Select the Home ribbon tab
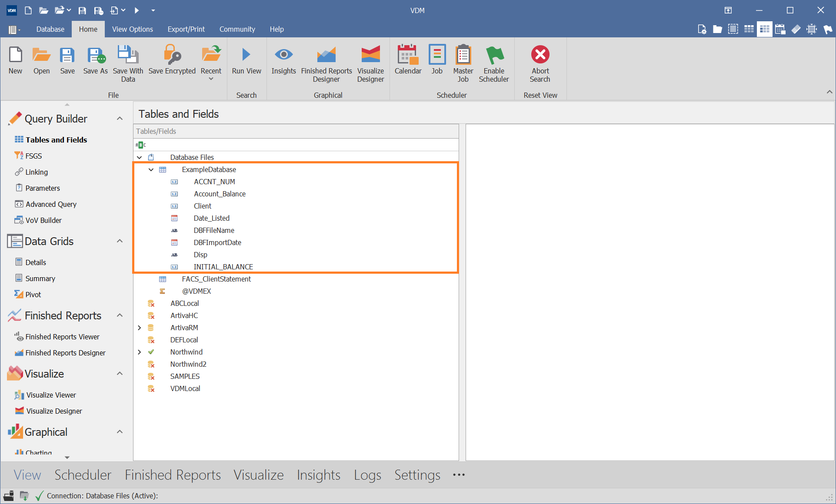 click(x=88, y=29)
